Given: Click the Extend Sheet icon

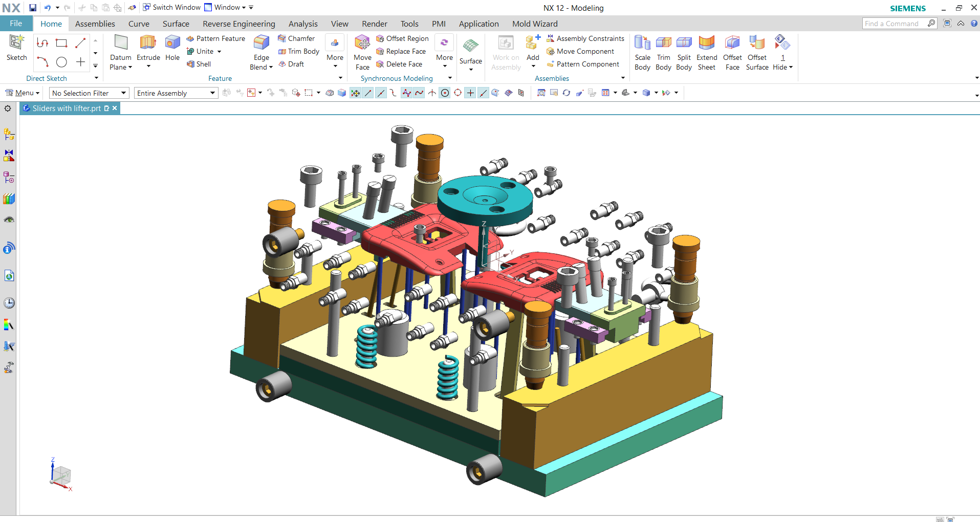Looking at the screenshot, I should 707,43.
